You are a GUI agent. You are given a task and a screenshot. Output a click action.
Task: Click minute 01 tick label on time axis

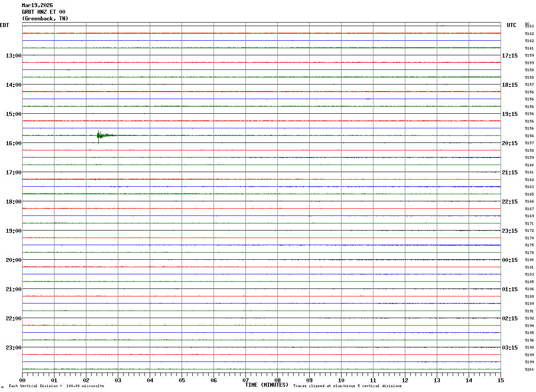point(54,380)
